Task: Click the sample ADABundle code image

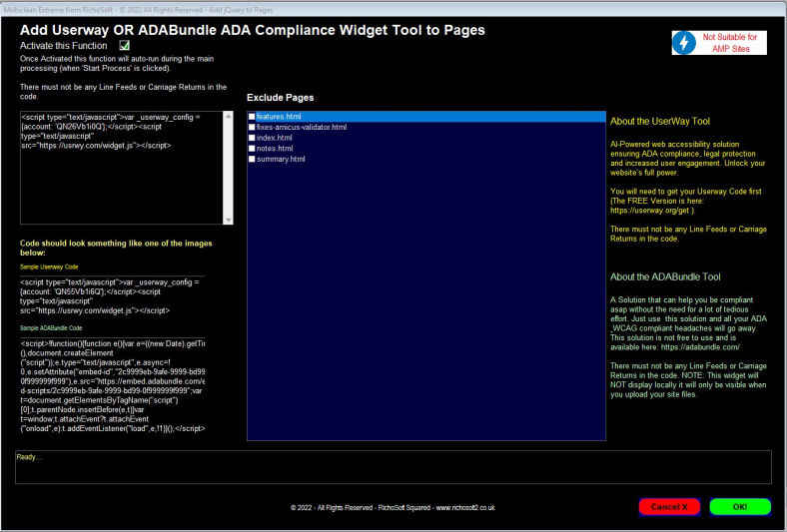Action: [x=113, y=385]
